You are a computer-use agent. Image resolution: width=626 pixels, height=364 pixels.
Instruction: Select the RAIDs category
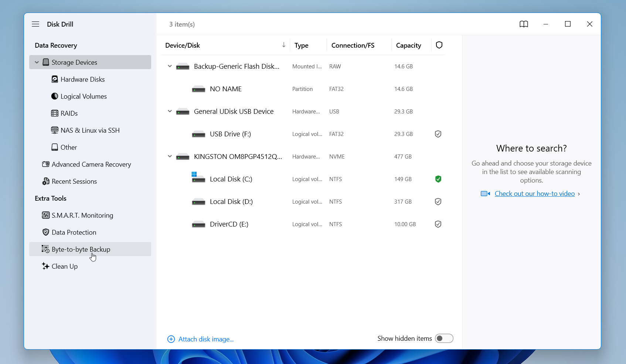[x=69, y=113]
